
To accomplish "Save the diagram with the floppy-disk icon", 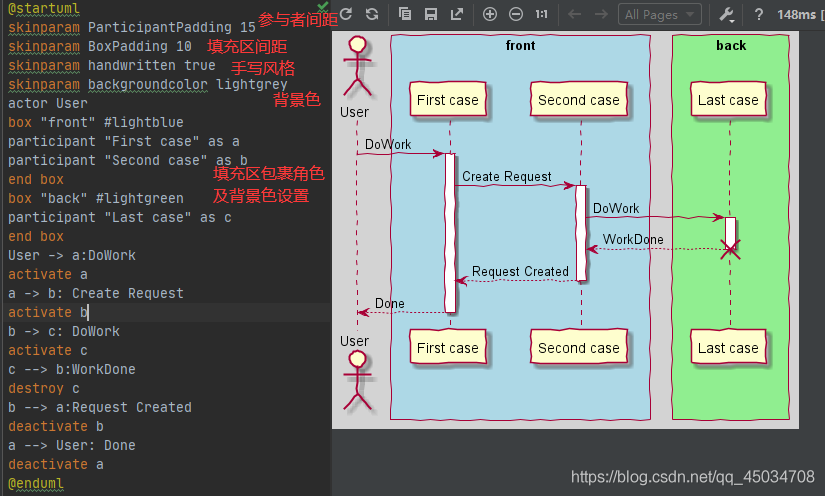I will [431, 14].
